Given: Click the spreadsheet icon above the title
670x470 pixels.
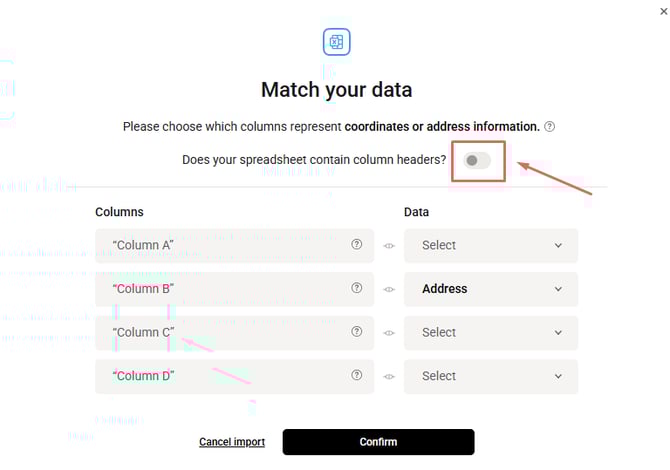Looking at the screenshot, I should [337, 42].
